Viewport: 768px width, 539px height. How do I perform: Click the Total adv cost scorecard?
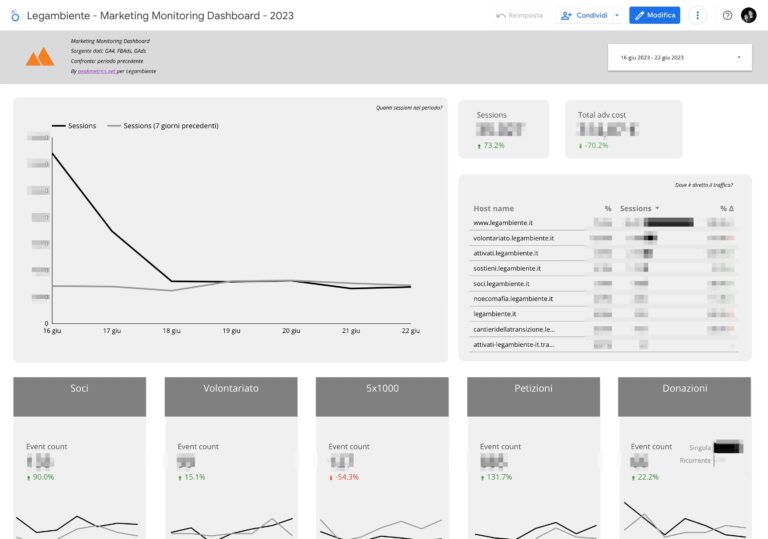623,129
